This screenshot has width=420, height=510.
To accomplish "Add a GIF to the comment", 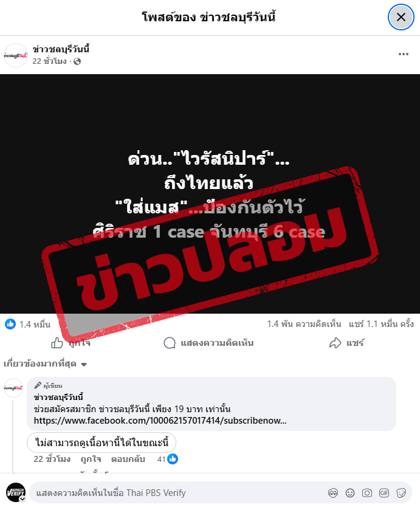I will tap(384, 493).
